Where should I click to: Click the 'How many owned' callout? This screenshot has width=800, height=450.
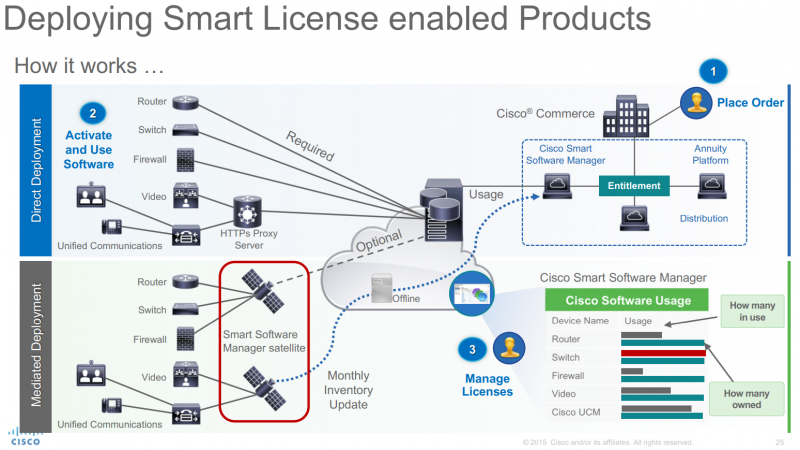point(746,399)
